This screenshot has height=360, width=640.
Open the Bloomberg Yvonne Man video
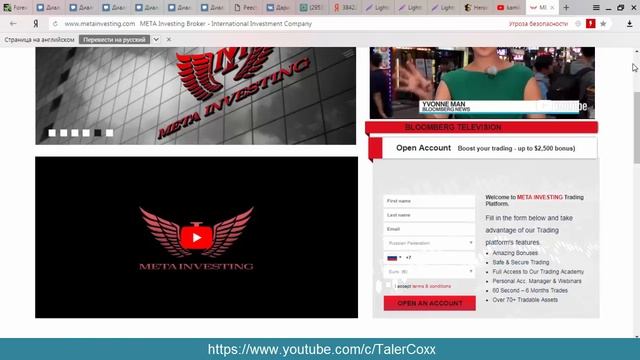482,83
